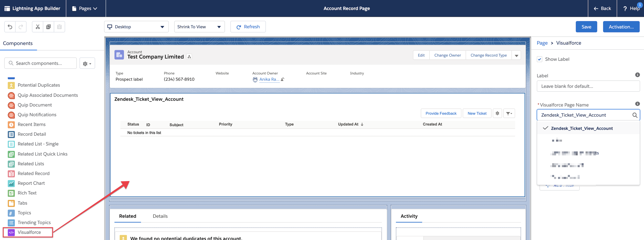
Task: Click the Back button
Action: click(602, 8)
